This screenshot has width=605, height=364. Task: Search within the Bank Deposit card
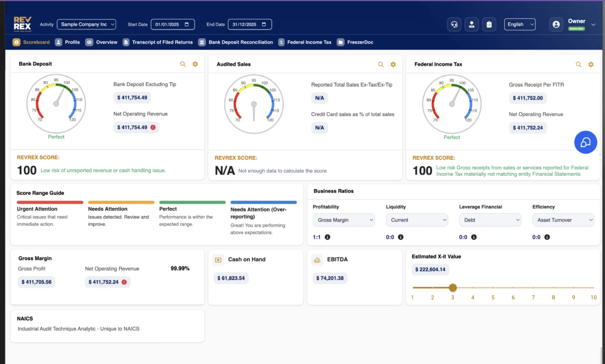(x=183, y=64)
